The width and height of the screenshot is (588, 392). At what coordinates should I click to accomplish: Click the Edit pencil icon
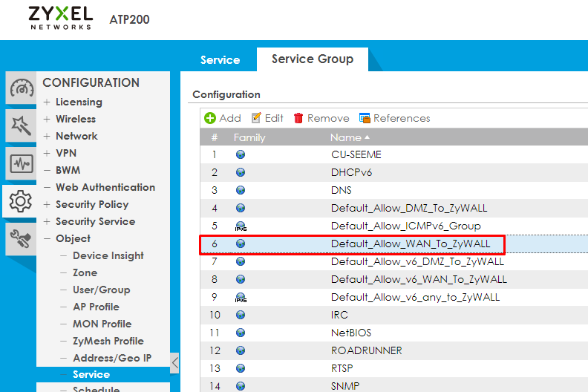coord(256,118)
